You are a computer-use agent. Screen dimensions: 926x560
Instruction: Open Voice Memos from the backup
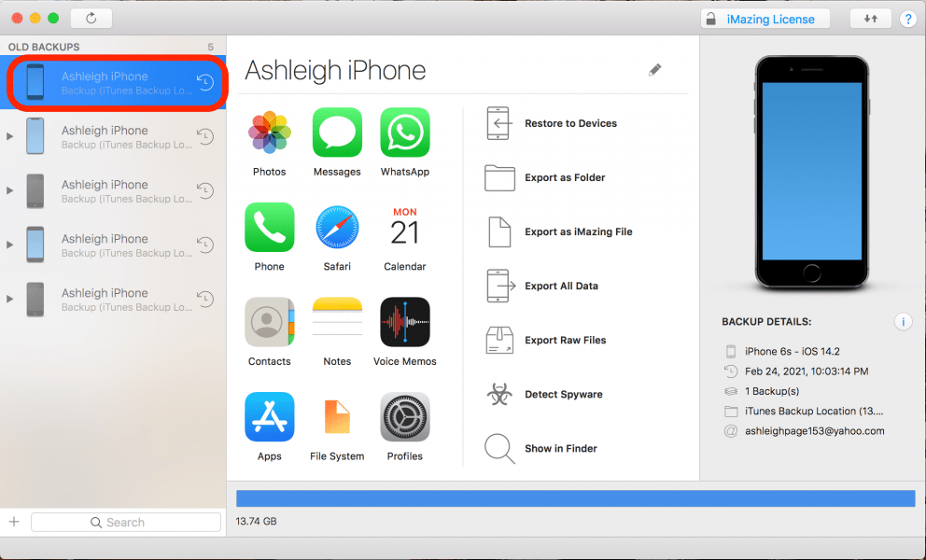(404, 323)
